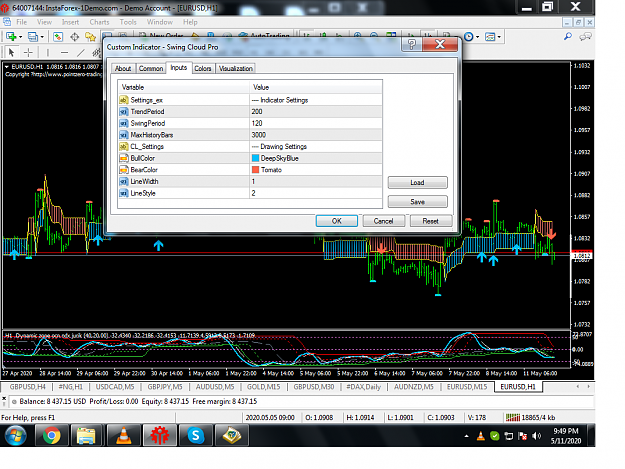Click the Templates toolbar icon
Screen dimensions: 625x469
tap(490, 37)
